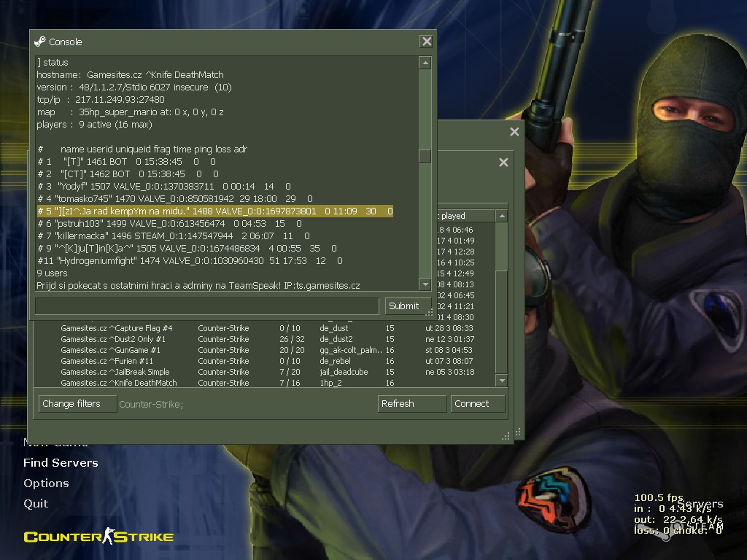The image size is (747, 560).
Task: Click the Steam icon in Console title bar
Action: coord(40,42)
